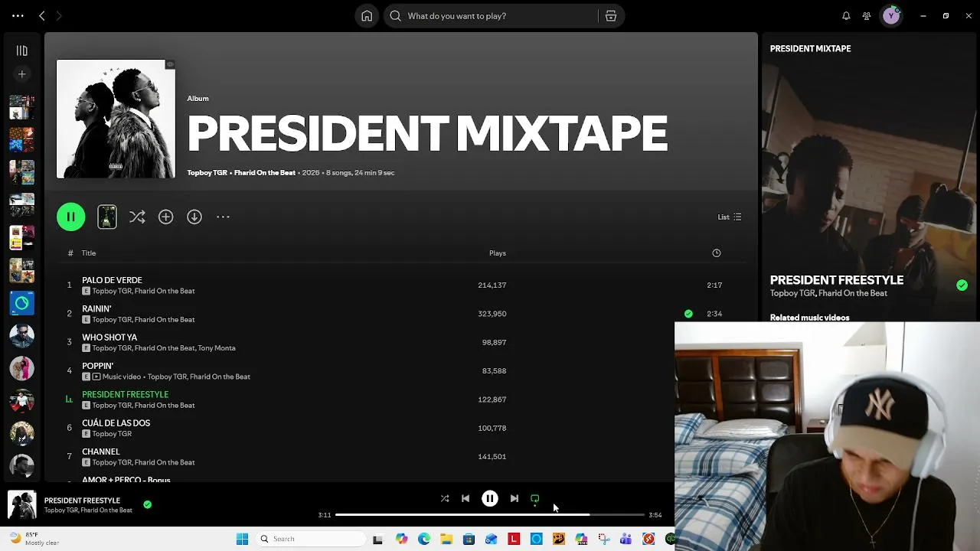Open Outlook from the taskbar
Image resolution: width=980 pixels, height=551 pixels.
[491, 539]
